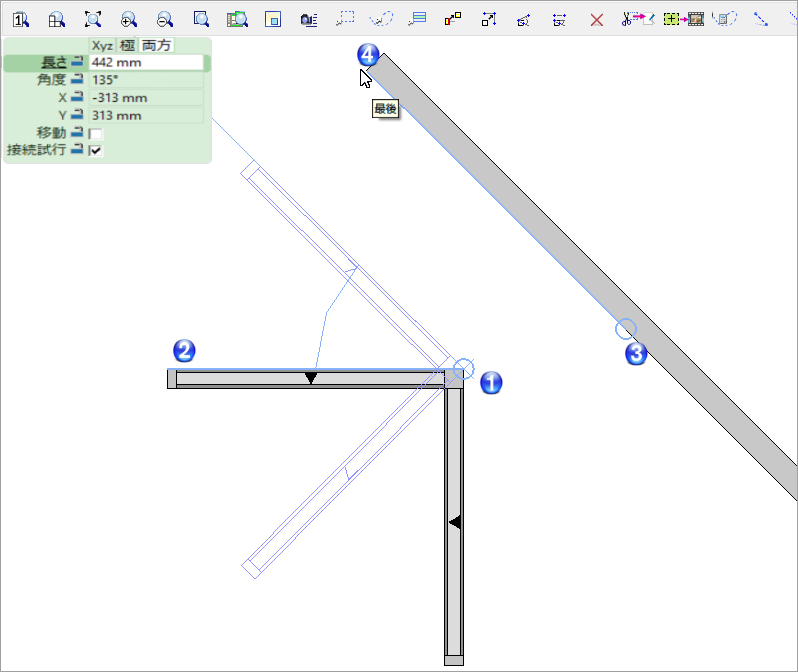The image size is (798, 672).
Task: Click the zoom out magnifier icon
Action: click(x=165, y=20)
